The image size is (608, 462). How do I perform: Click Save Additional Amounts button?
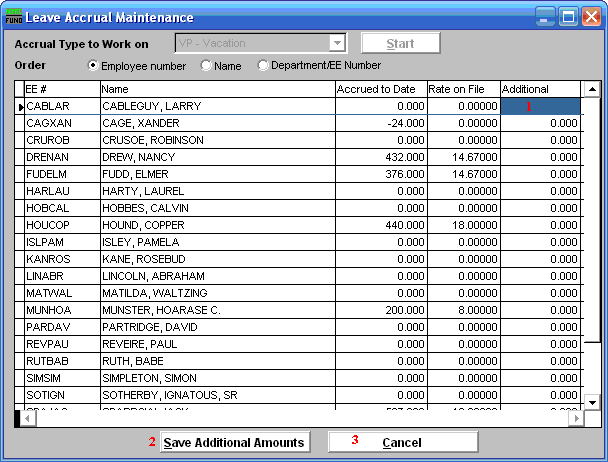pos(234,442)
